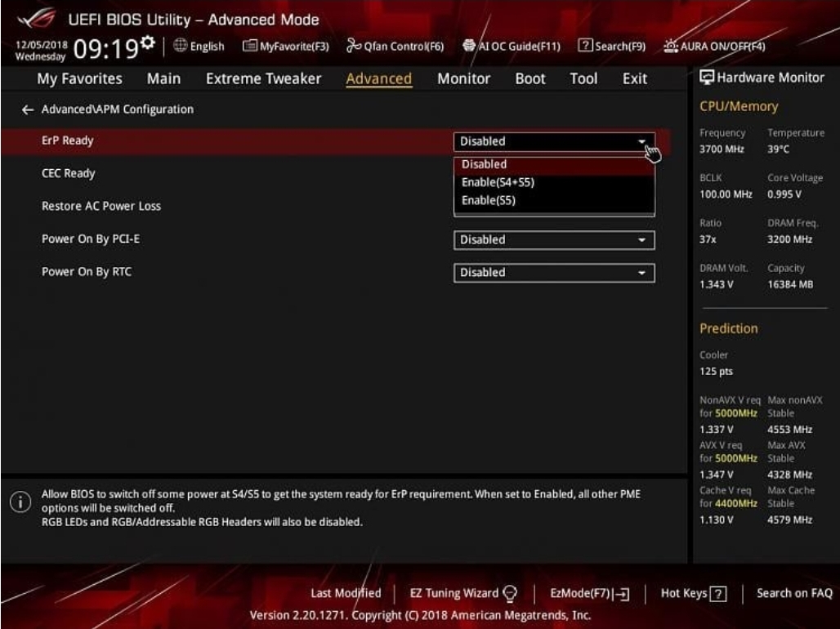Screen dimensions: 840x629
Task: Click the ROG logo icon
Action: pyautogui.click(x=37, y=18)
